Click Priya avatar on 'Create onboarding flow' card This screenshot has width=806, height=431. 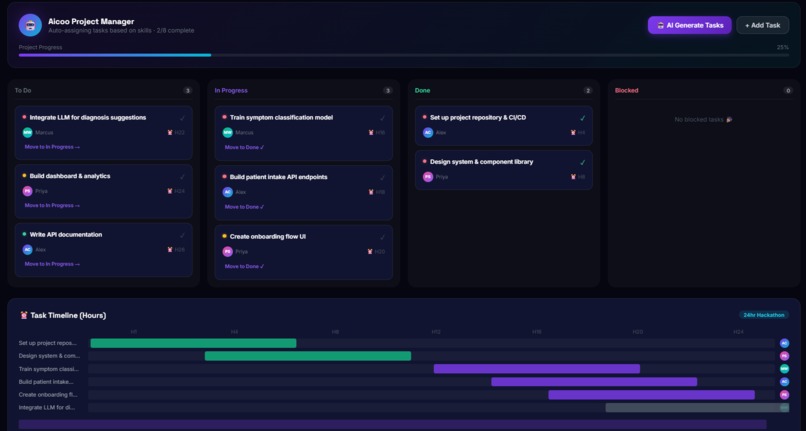click(x=228, y=252)
